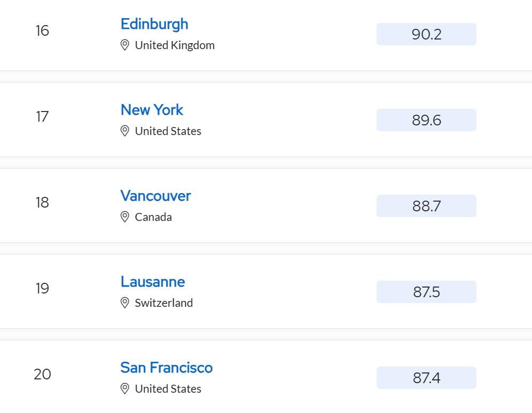Open the Lausanne city link
The height and width of the screenshot is (413, 532).
coord(153,282)
